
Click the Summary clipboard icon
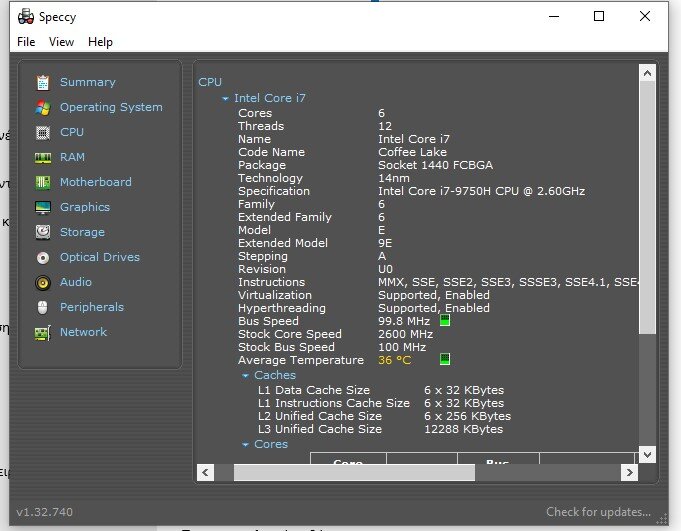coord(43,82)
